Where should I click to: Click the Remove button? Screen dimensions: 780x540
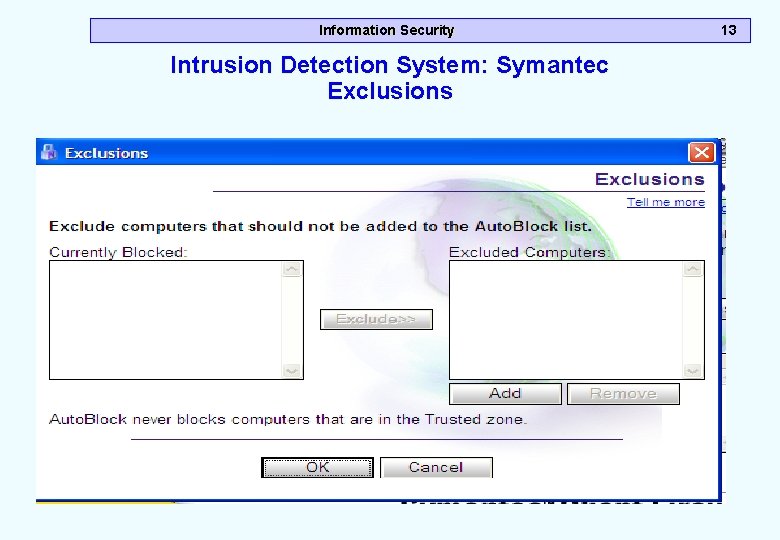coord(623,394)
